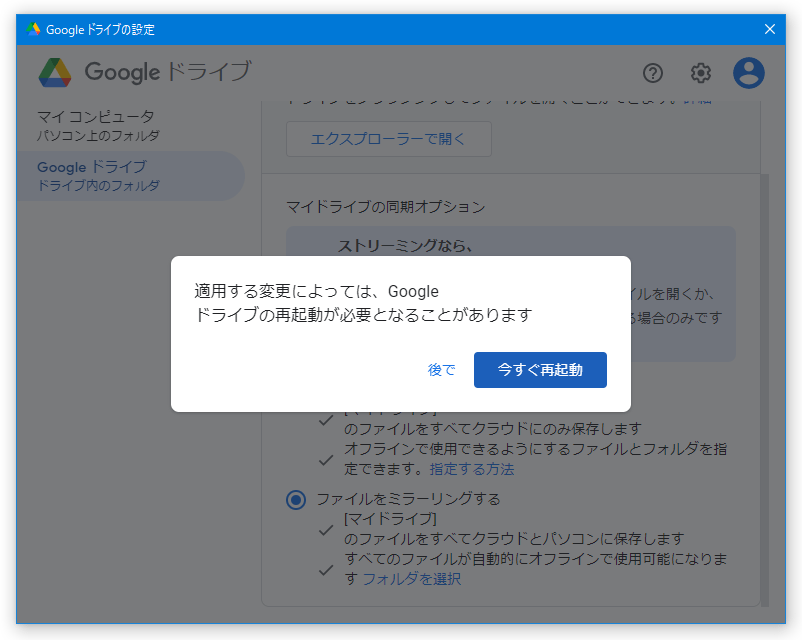This screenshot has height=640, width=802.
Task: Click エクスプローラーで開く button
Action: 389,139
